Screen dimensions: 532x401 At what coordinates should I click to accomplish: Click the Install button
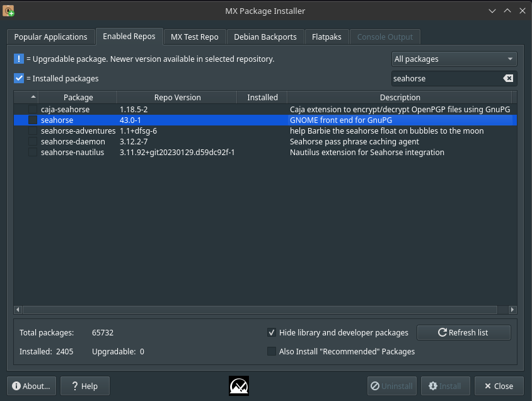click(x=446, y=386)
